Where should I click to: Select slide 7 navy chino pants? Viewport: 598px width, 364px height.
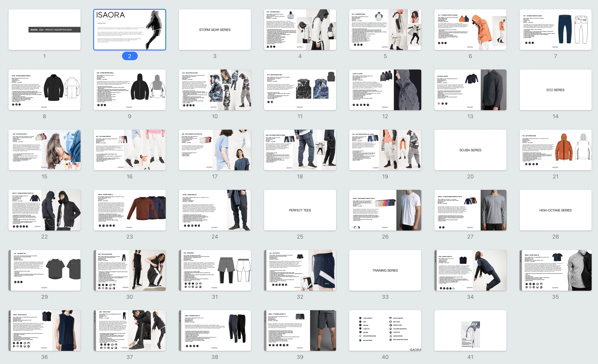coord(555,30)
